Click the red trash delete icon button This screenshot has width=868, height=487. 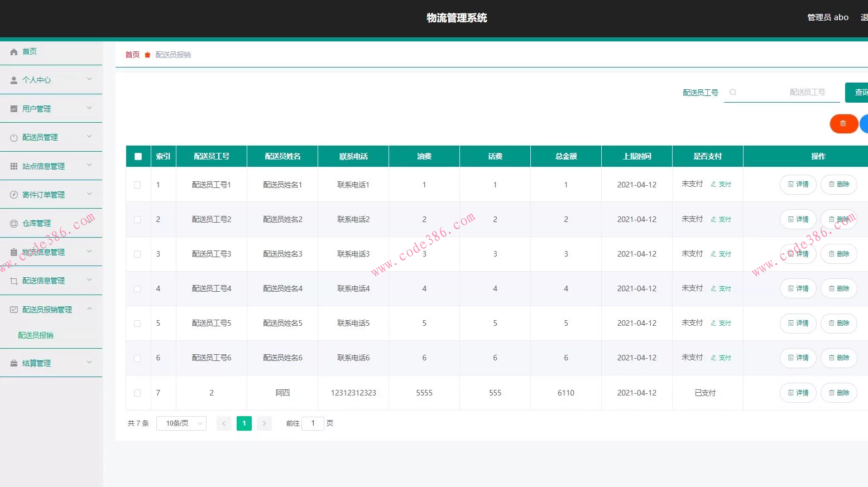pyautogui.click(x=843, y=123)
